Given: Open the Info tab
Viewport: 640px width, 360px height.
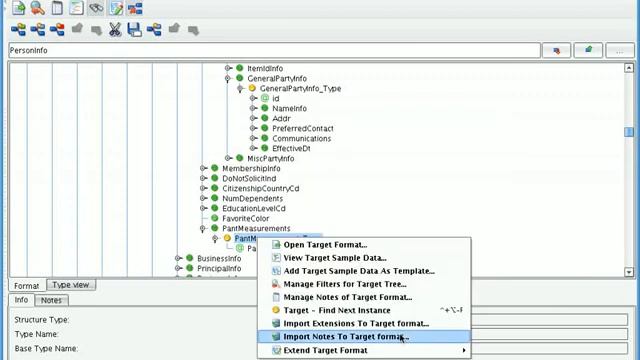Looking at the screenshot, I should [x=21, y=300].
